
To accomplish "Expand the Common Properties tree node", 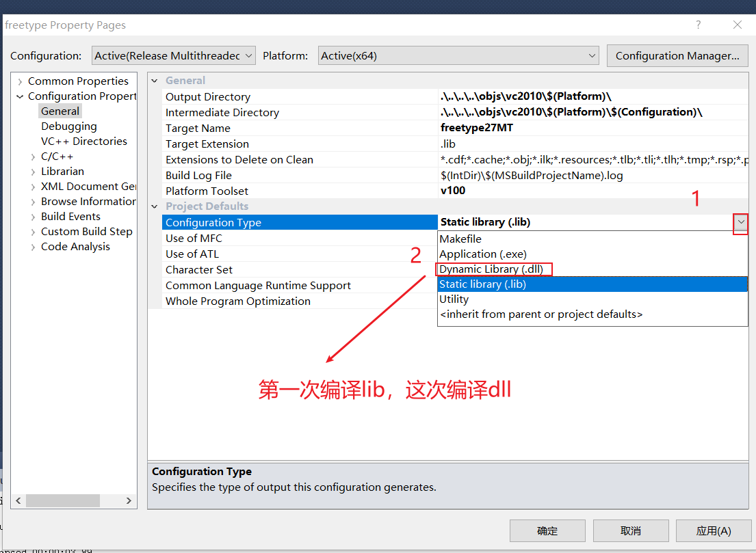I will point(21,81).
